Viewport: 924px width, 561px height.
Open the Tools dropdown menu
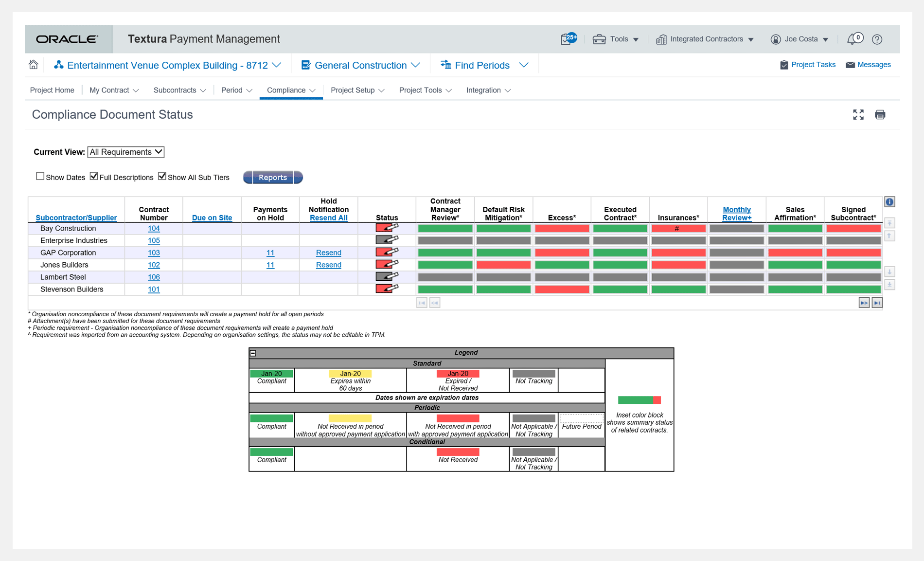coord(616,39)
